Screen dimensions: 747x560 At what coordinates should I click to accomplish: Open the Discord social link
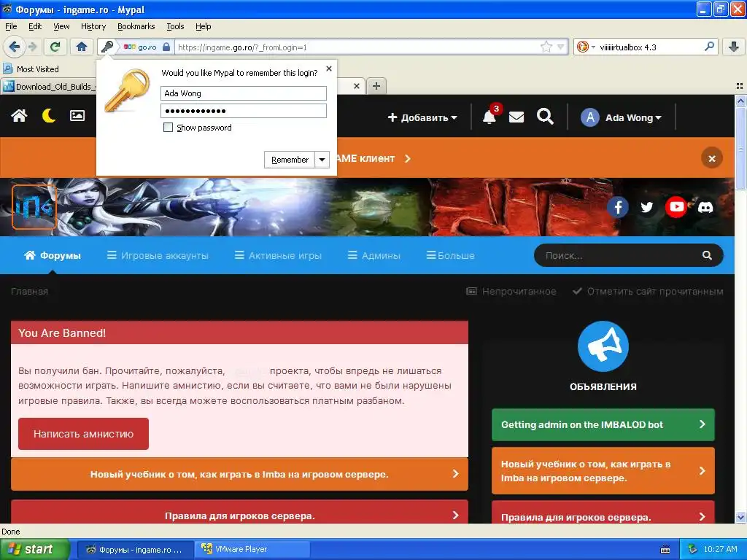point(705,207)
